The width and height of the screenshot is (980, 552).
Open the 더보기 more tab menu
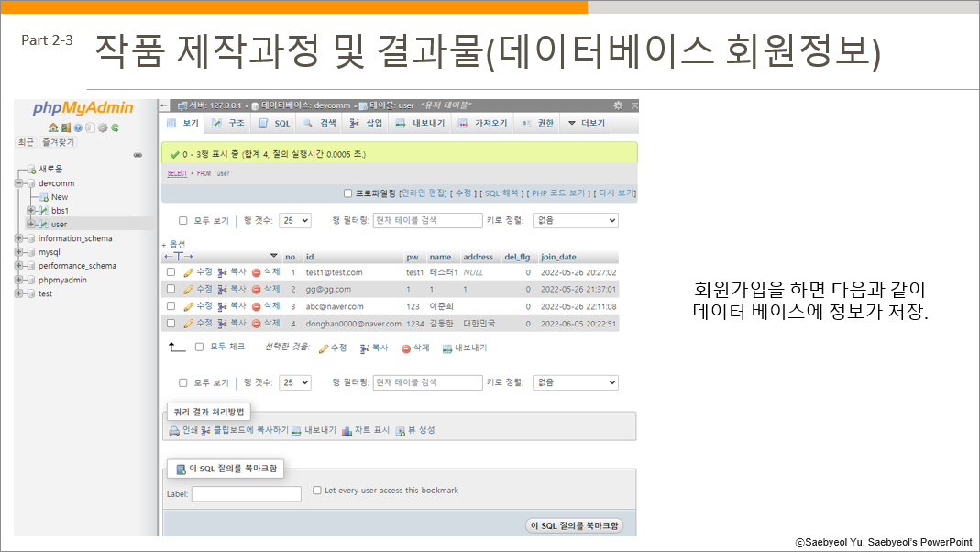[586, 123]
